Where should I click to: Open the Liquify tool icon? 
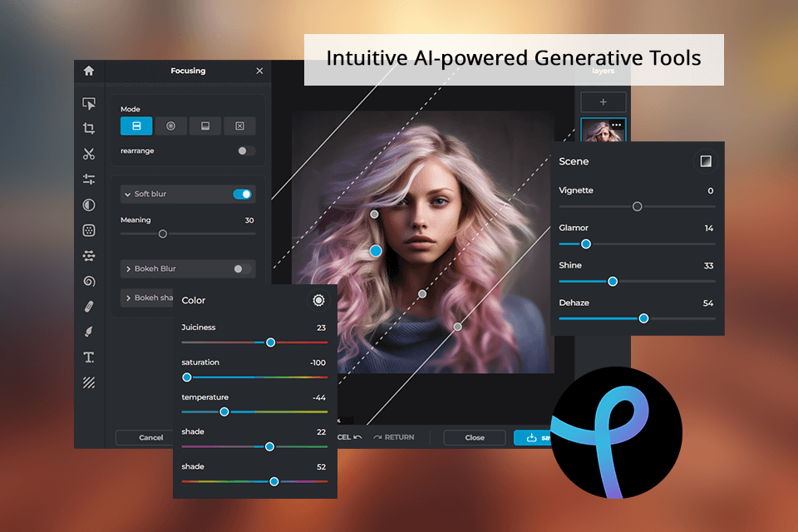[x=89, y=255]
